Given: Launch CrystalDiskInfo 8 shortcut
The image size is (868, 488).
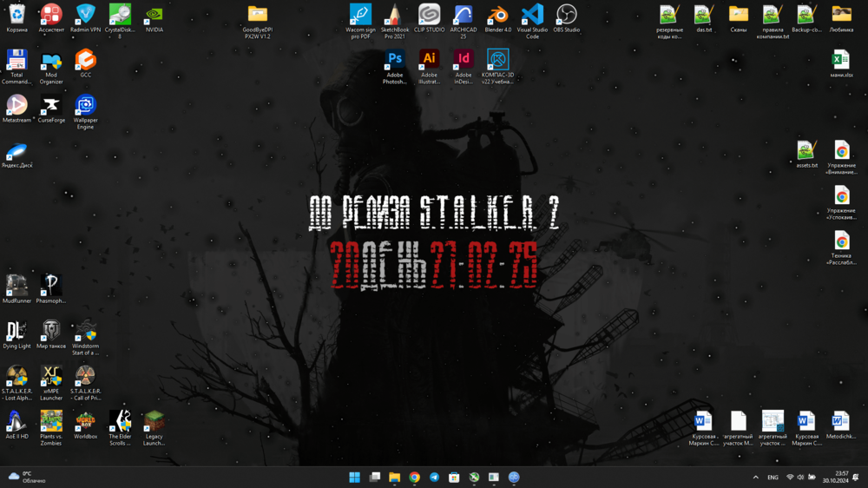Looking at the screenshot, I should [120, 21].
